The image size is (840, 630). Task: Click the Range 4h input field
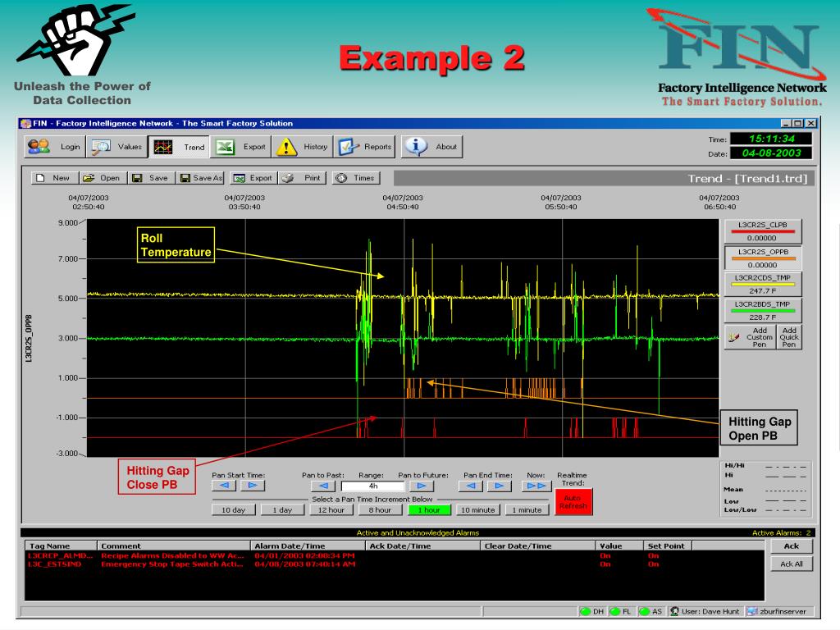373,486
